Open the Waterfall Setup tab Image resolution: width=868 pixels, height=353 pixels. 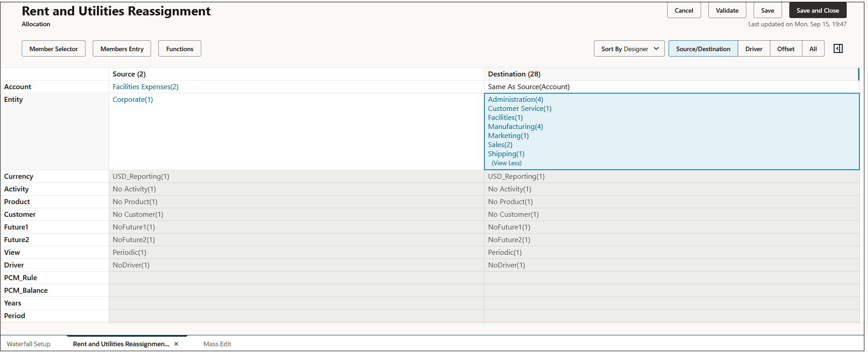[28, 344]
